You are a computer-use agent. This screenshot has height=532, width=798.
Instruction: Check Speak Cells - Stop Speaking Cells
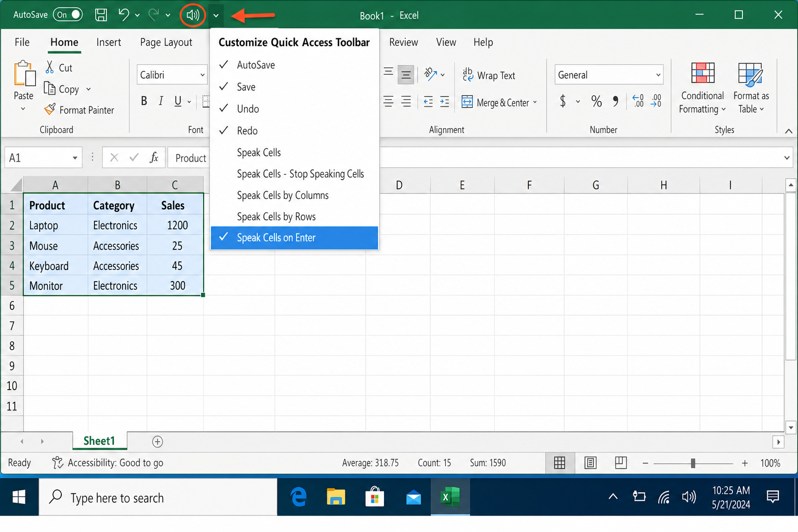click(295, 174)
